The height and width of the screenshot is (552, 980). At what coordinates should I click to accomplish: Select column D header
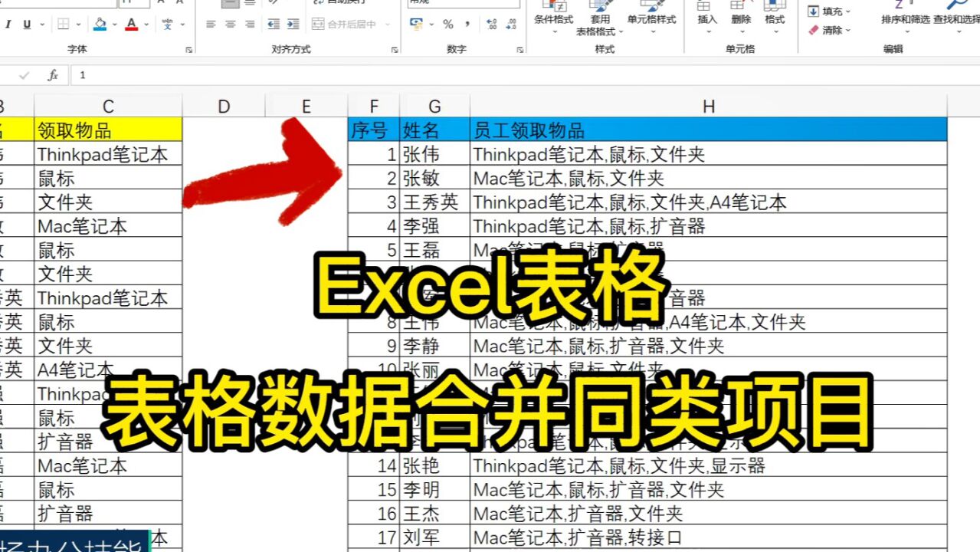pyautogui.click(x=224, y=107)
